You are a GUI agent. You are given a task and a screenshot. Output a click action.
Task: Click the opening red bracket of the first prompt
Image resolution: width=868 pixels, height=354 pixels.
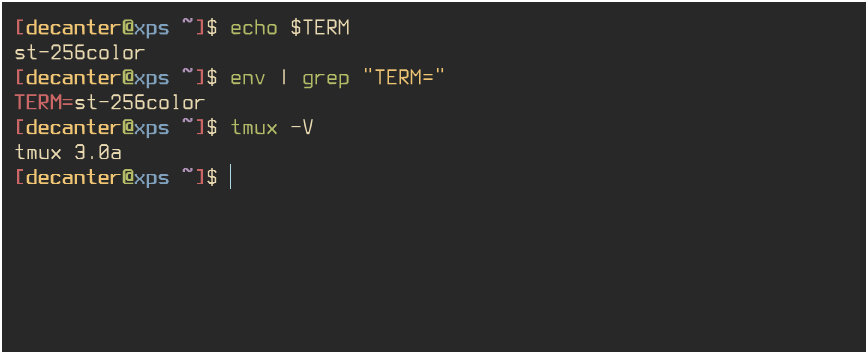pyautogui.click(x=19, y=28)
